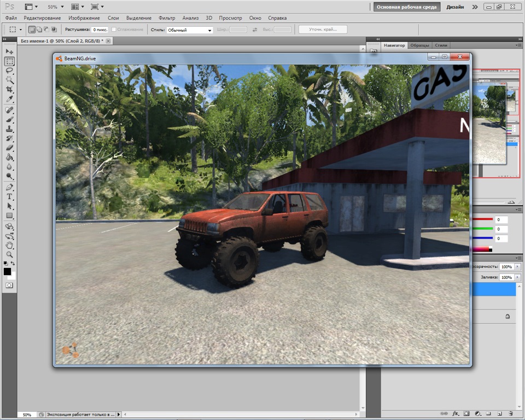Viewport: 525px width, 420px height.
Task: Select the Blur tool
Action: 9,167
